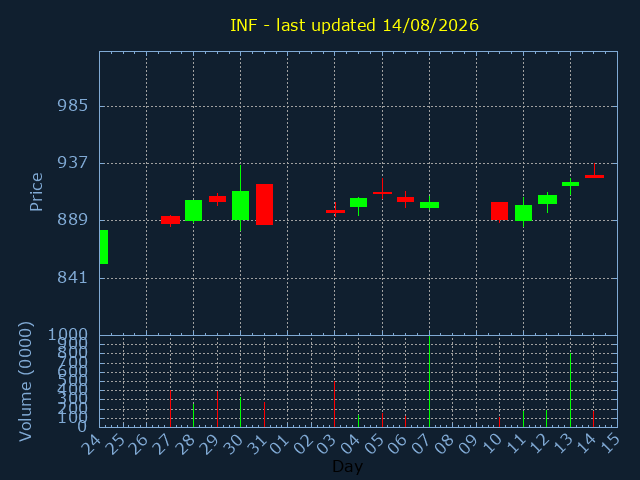640x480 pixels.
Task: Click the tallest green volume bar on day 07
Action: click(429, 381)
